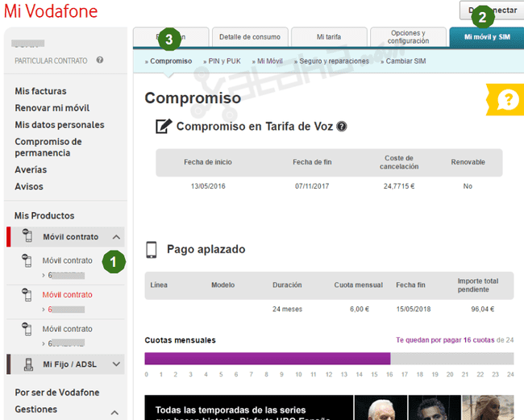Go to Mi Móvil sub-tab
The width and height of the screenshot is (524, 420).
coord(270,61)
